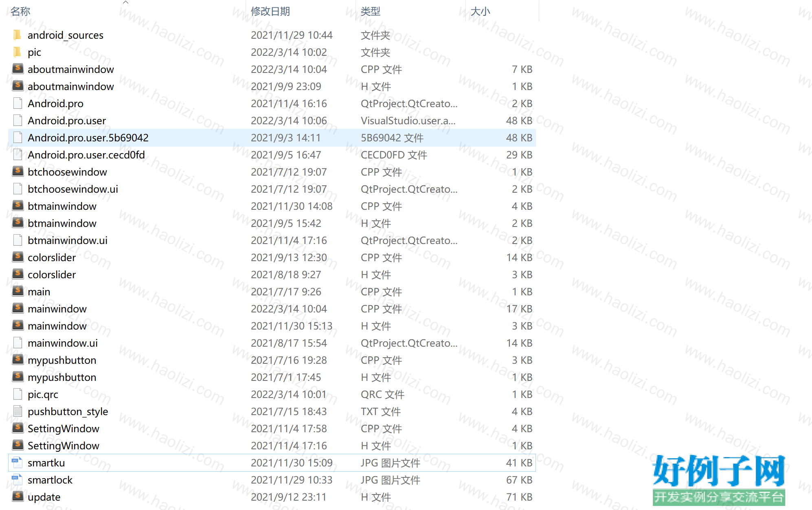
Task: Click the aboutmainwindow H file icon
Action: [18, 86]
